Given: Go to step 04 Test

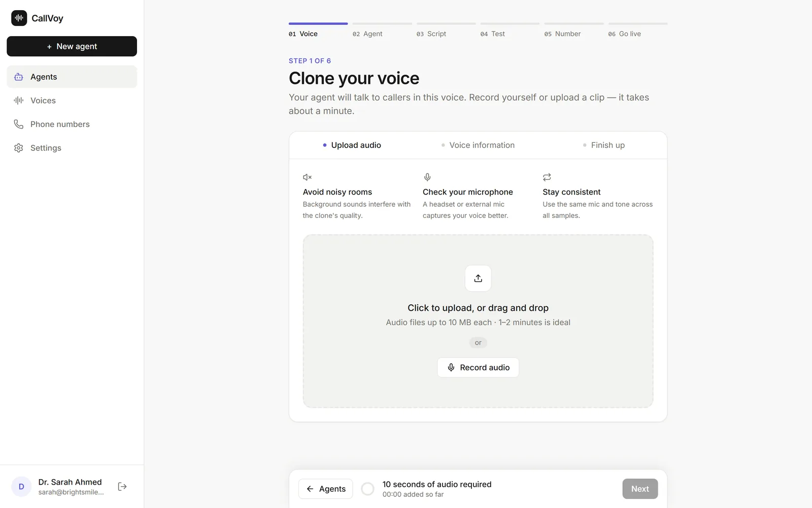Looking at the screenshot, I should pyautogui.click(x=510, y=30).
